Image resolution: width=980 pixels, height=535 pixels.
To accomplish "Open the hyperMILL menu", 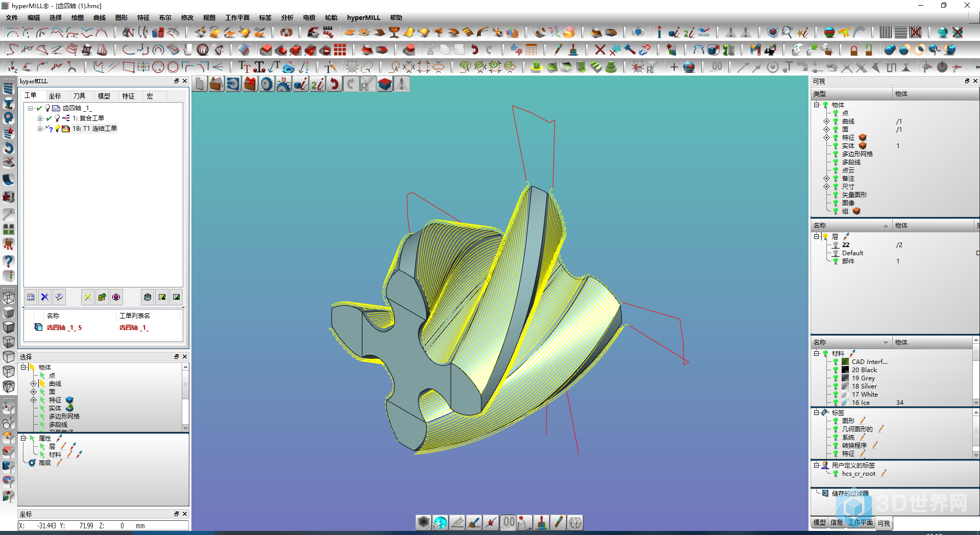I will [363, 17].
